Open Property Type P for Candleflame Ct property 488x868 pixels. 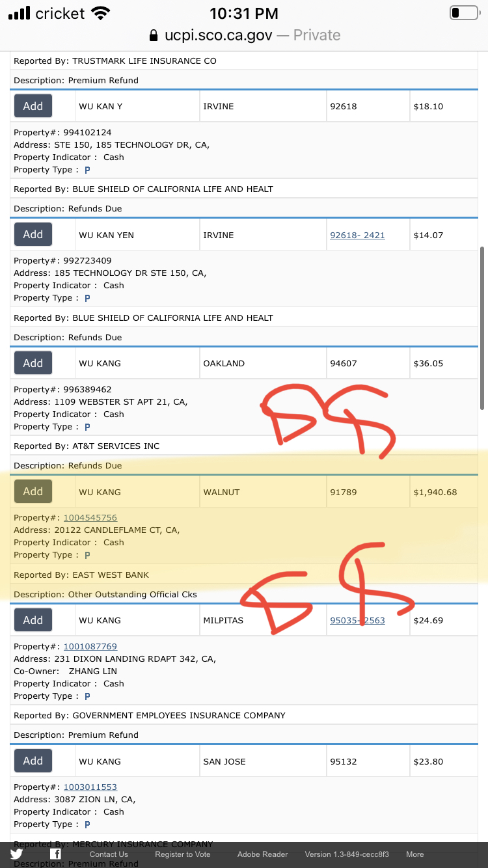87,555
